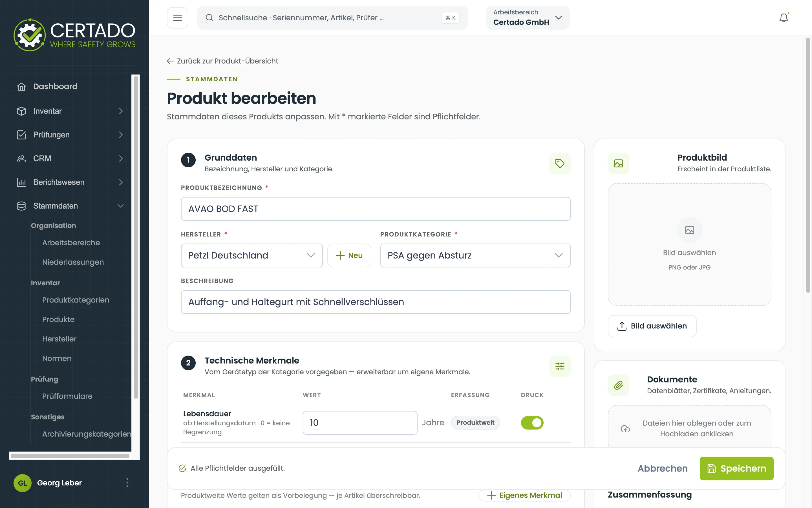Open Archivierungskategorien in sidebar
Image resolution: width=812 pixels, height=508 pixels.
point(87,434)
